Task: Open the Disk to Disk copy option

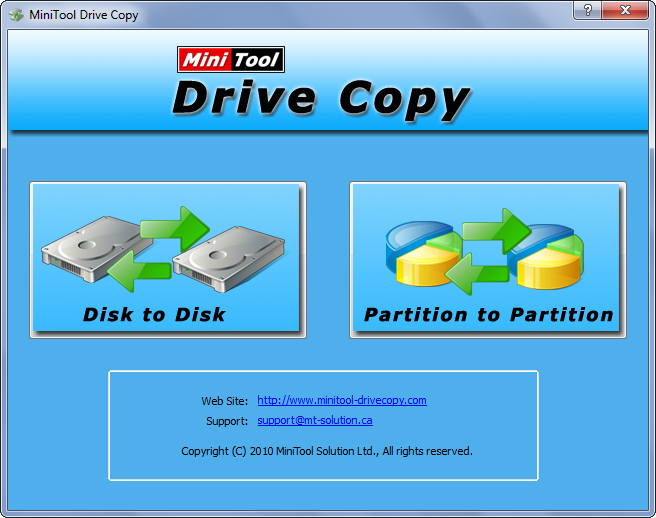Action: click(168, 259)
